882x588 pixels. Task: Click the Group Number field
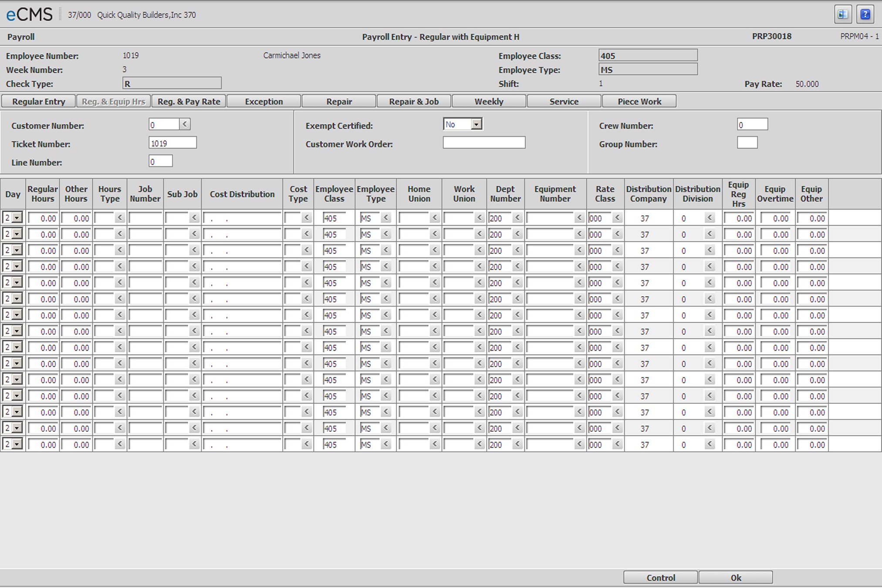(747, 143)
